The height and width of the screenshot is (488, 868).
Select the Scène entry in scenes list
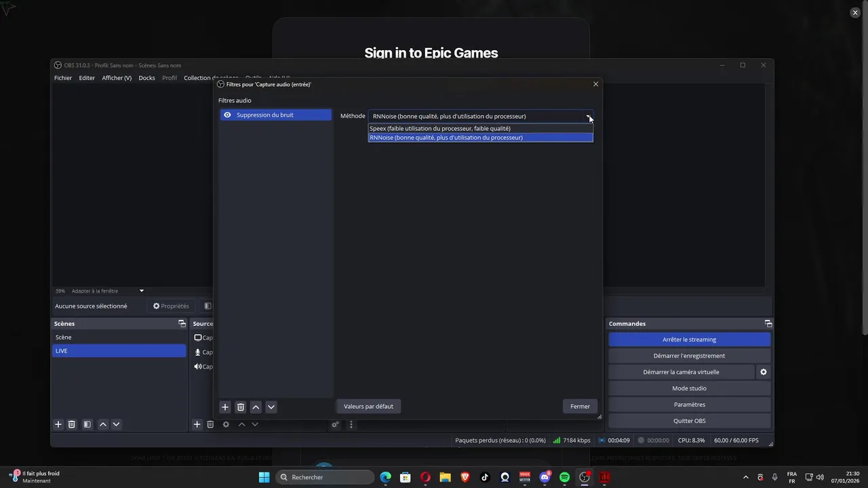tap(119, 338)
